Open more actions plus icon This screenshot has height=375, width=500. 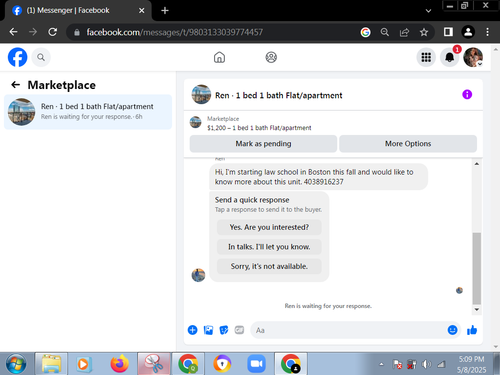tap(193, 330)
